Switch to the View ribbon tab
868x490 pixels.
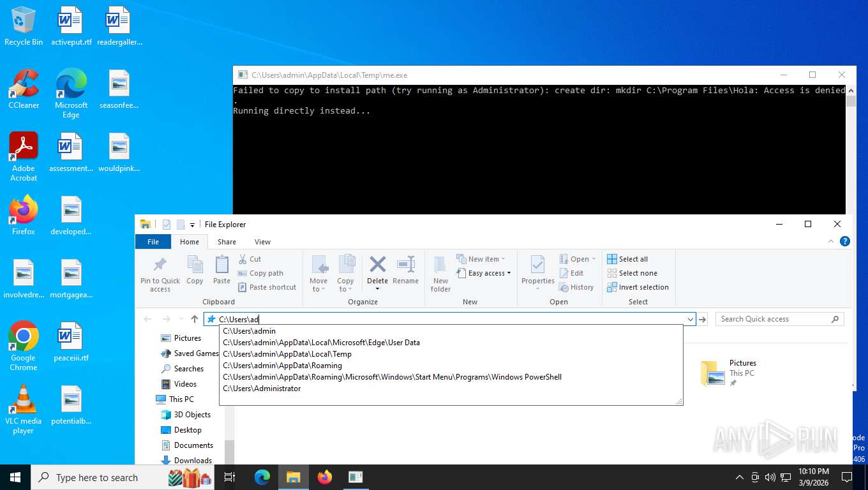click(262, 242)
